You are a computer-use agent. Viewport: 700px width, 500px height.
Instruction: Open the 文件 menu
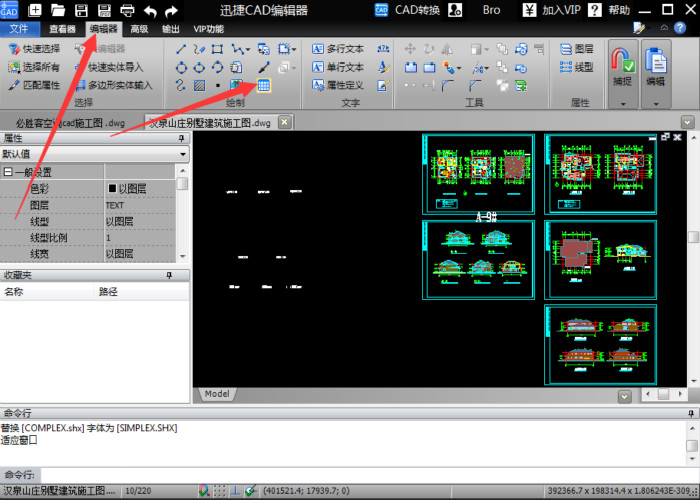19,29
